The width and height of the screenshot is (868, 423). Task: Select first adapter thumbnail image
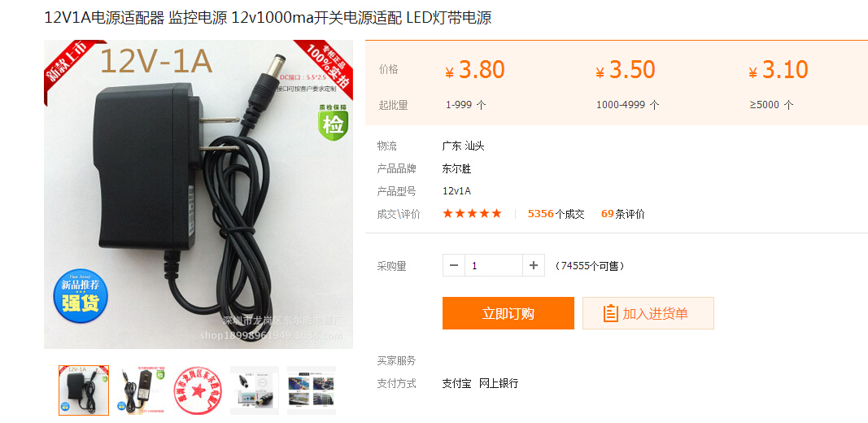pyautogui.click(x=84, y=390)
